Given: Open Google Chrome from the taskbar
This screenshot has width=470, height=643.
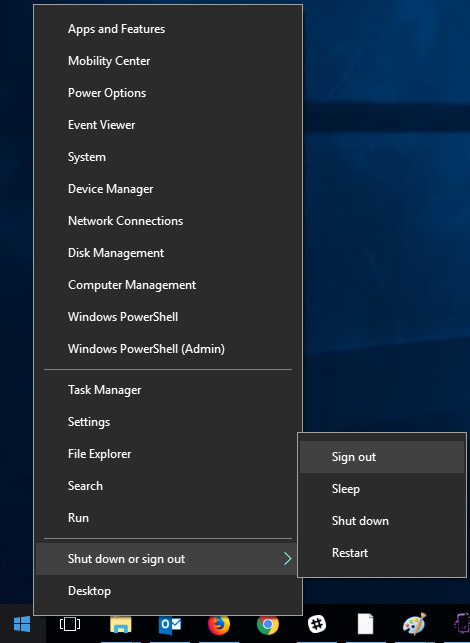Looking at the screenshot, I should (x=268, y=624).
